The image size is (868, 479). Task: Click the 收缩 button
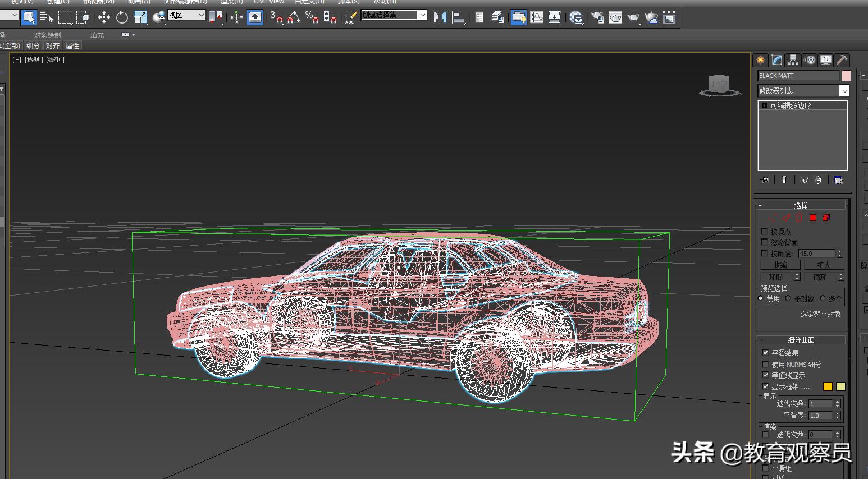pyautogui.click(x=780, y=265)
